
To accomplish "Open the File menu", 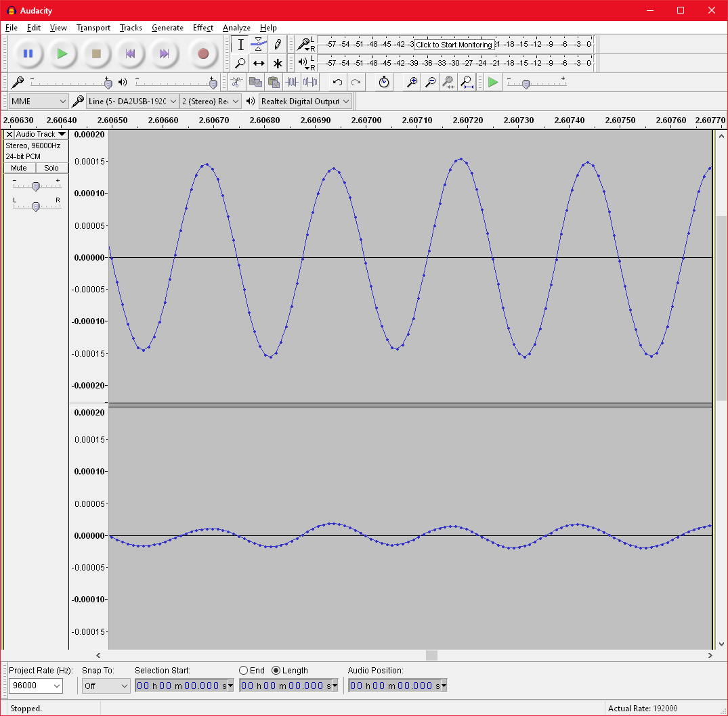I will click(x=11, y=28).
